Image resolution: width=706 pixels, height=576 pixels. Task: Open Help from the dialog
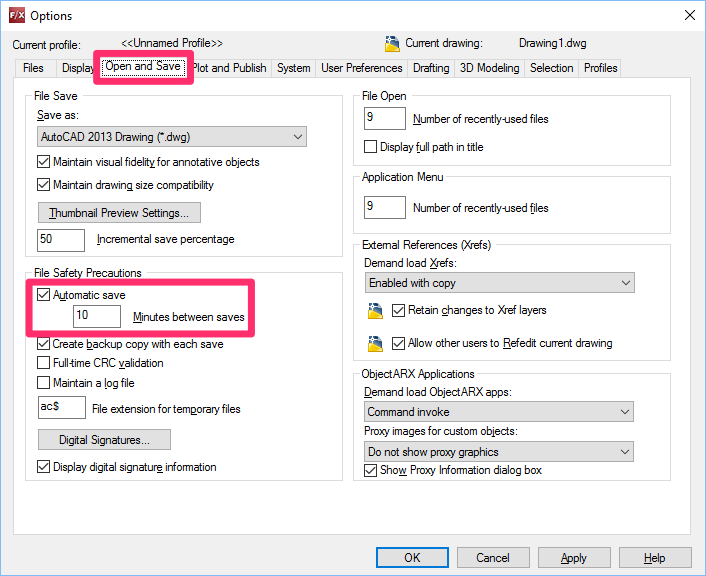655,558
